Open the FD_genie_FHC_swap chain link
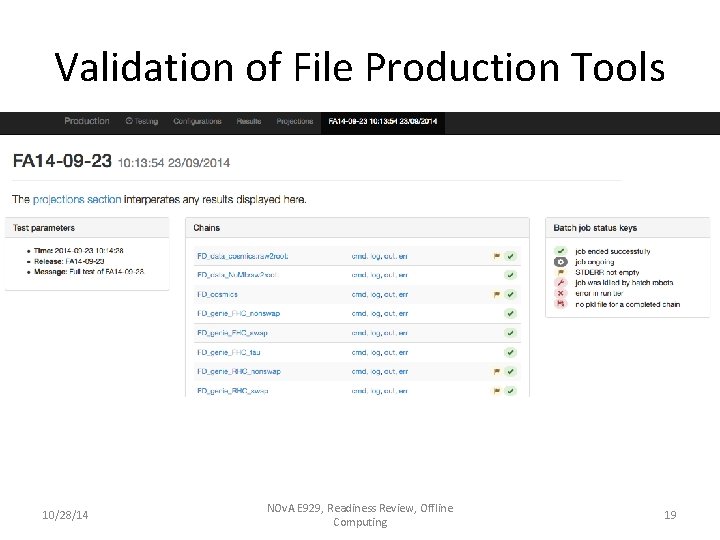 232,333
